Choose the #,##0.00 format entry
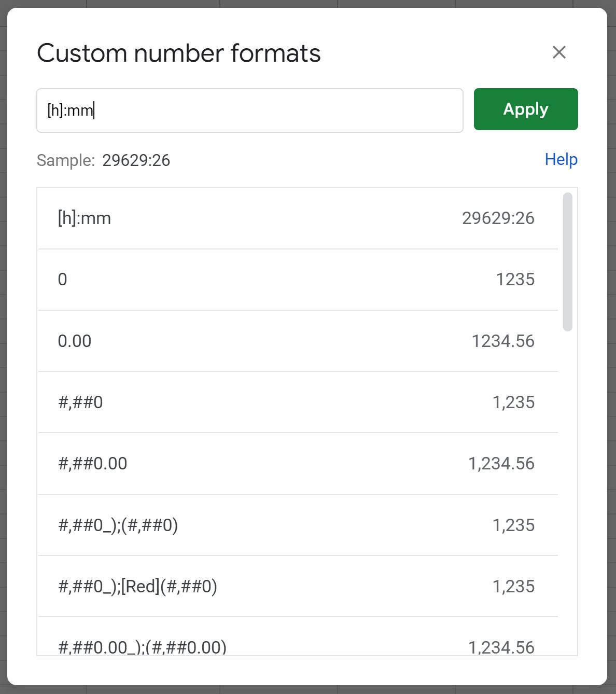This screenshot has width=616, height=694. [298, 463]
